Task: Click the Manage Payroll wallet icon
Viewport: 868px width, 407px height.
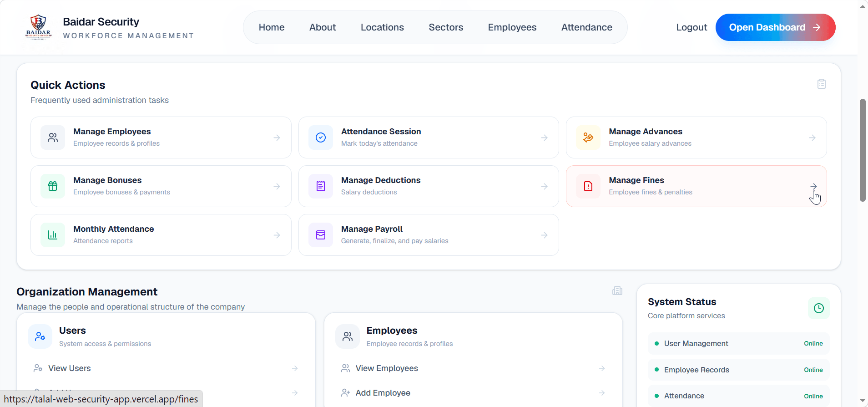Action: (321, 235)
